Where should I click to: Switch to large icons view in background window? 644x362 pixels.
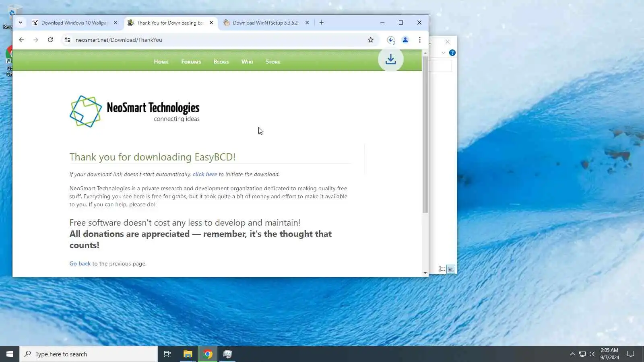[451, 269]
